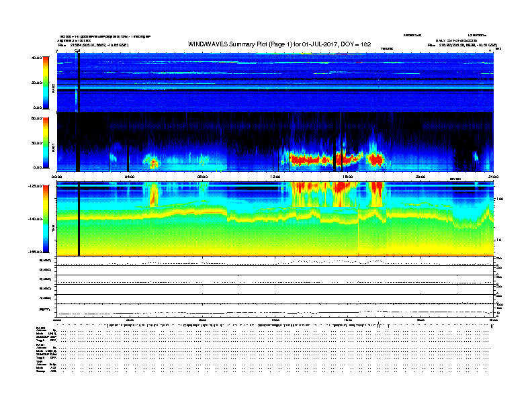Click the TNR heading in status table
Image resolution: width=532 pixels, height=411 pixels.
39,361
